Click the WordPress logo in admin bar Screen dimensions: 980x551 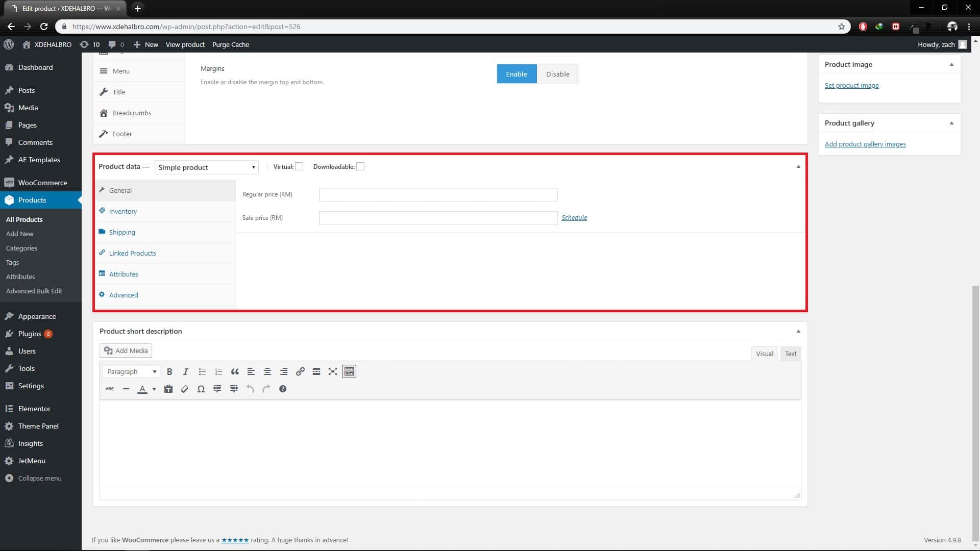coord(9,44)
